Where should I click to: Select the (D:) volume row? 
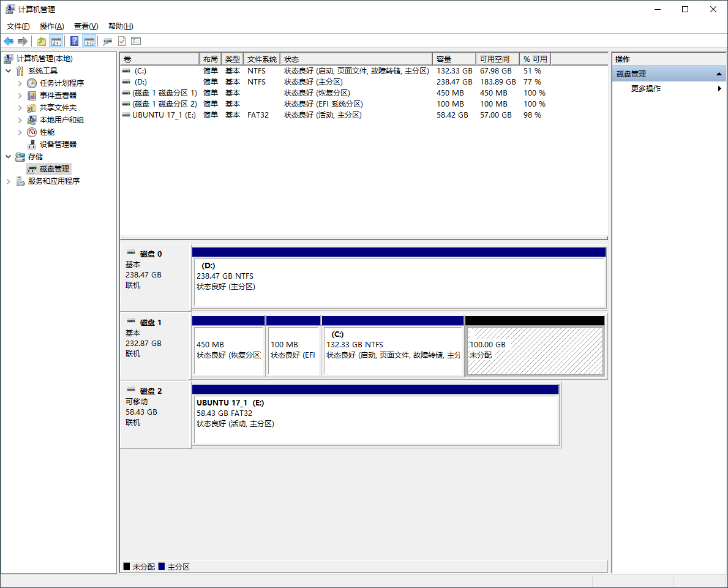334,81
